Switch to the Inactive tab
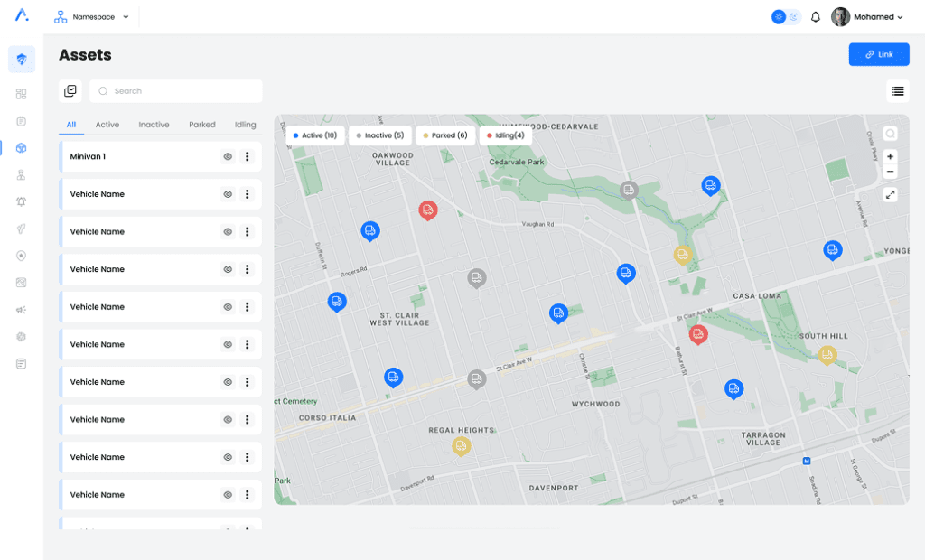The image size is (925, 560). [x=154, y=125]
